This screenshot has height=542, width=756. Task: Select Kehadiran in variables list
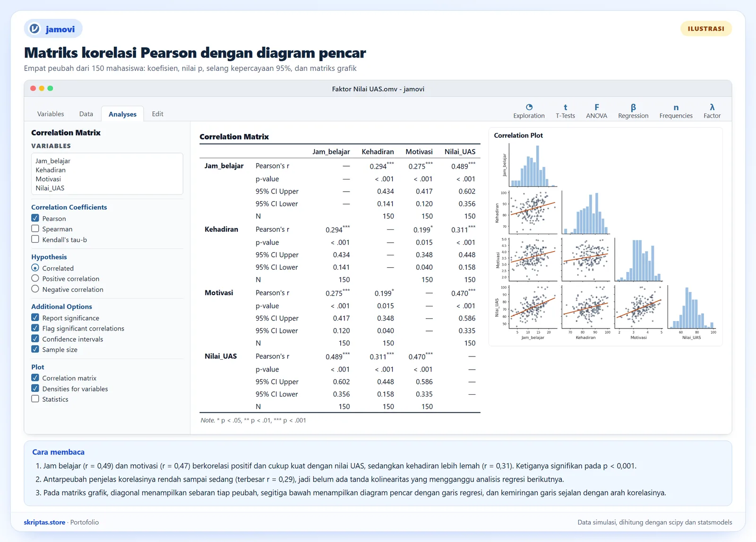point(51,170)
